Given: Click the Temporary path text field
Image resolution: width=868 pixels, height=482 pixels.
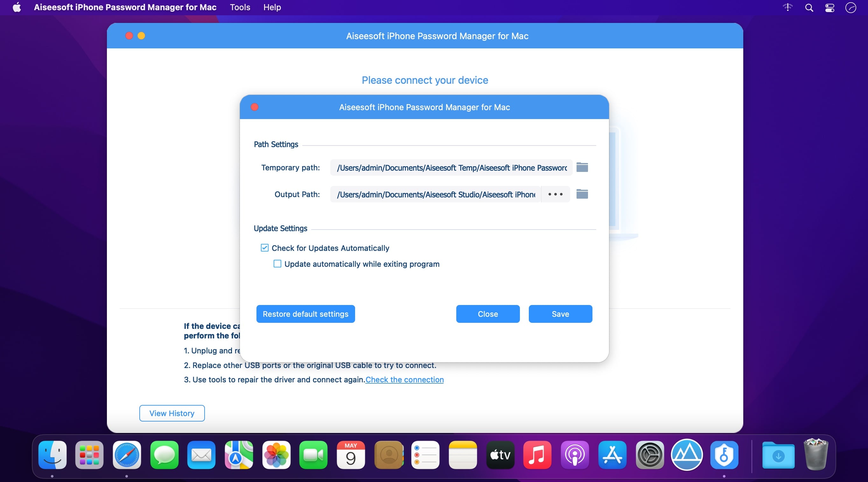Looking at the screenshot, I should pyautogui.click(x=451, y=167).
